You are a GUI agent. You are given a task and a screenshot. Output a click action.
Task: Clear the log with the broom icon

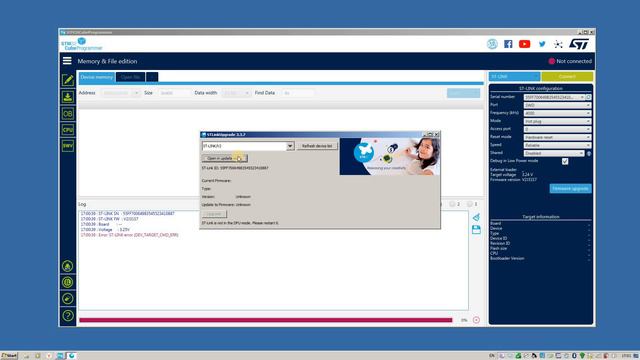tap(476, 217)
